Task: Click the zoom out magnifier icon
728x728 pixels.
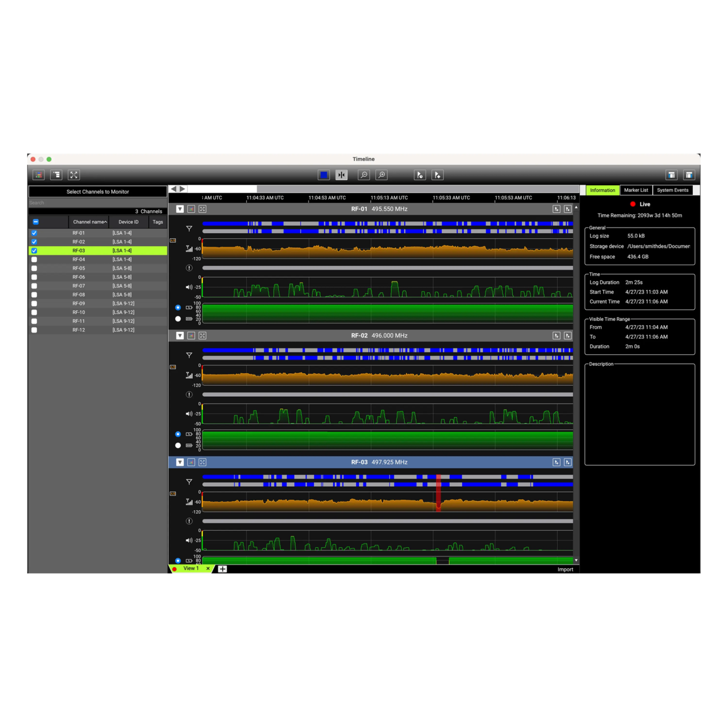Action: (364, 175)
